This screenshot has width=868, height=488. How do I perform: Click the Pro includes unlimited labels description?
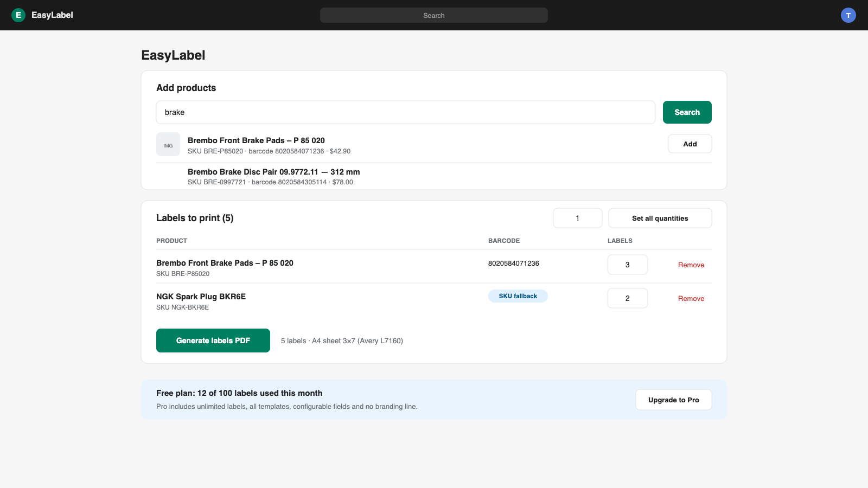(287, 407)
